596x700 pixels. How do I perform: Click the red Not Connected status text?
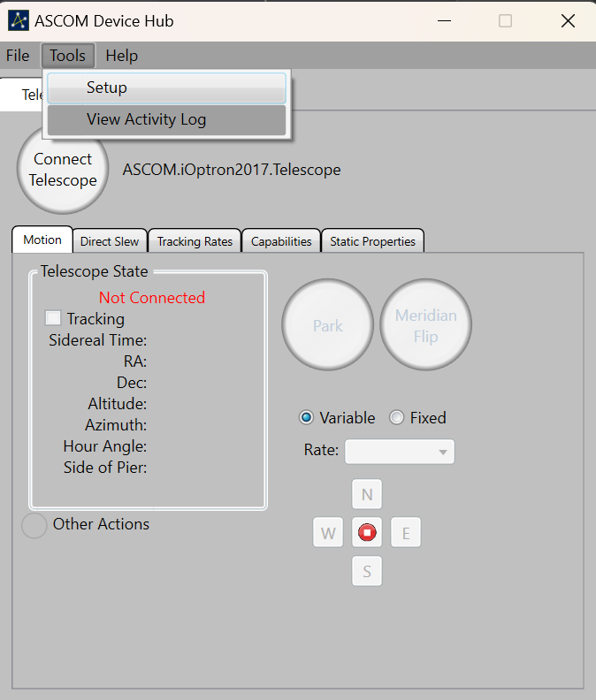[x=152, y=297]
